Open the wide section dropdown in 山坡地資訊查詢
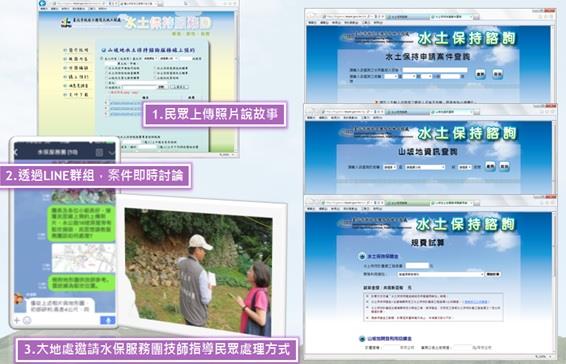566x364 pixels. pyautogui.click(x=425, y=167)
